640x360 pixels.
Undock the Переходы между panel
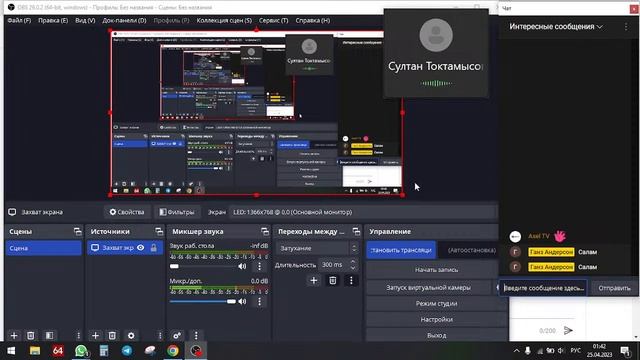356,232
